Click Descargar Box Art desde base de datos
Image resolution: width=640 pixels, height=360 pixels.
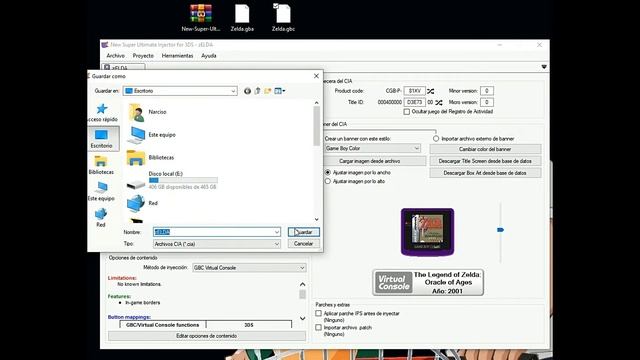click(485, 173)
